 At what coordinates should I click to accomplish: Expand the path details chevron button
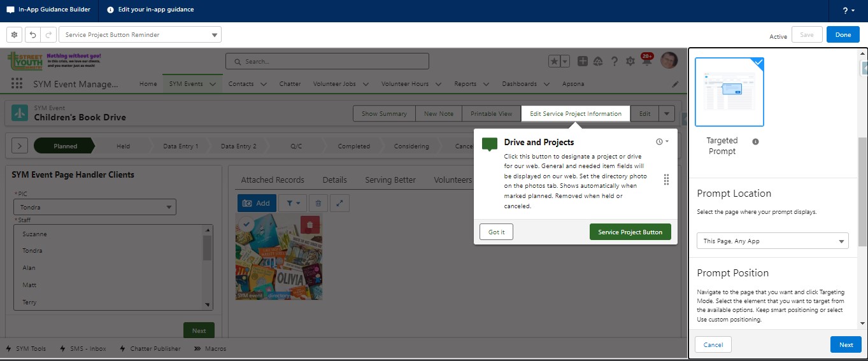[20, 146]
